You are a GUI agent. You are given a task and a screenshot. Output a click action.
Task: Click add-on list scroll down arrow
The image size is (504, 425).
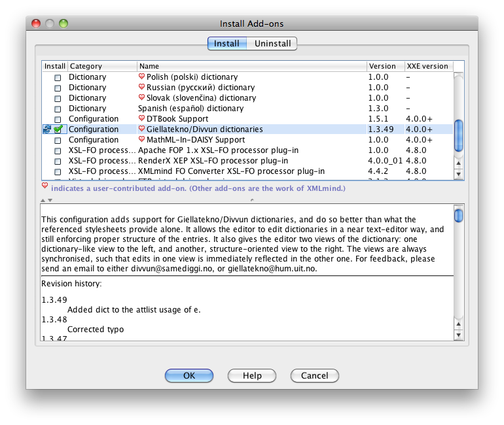459,175
